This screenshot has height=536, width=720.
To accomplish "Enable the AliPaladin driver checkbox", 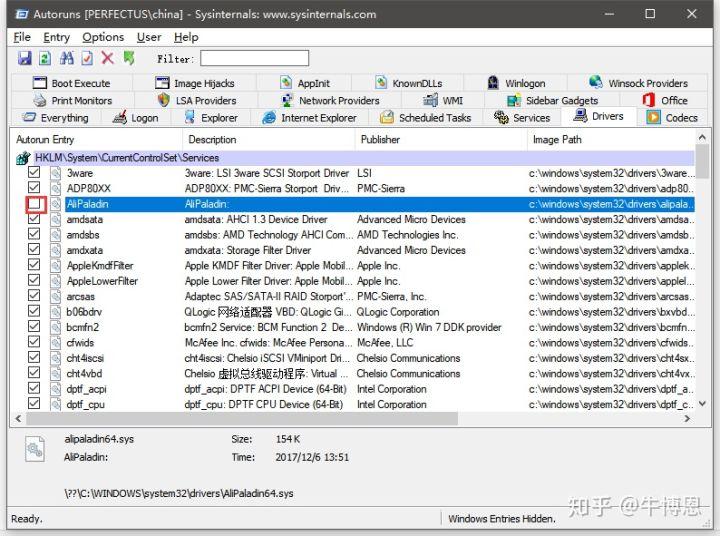I will pyautogui.click(x=36, y=203).
